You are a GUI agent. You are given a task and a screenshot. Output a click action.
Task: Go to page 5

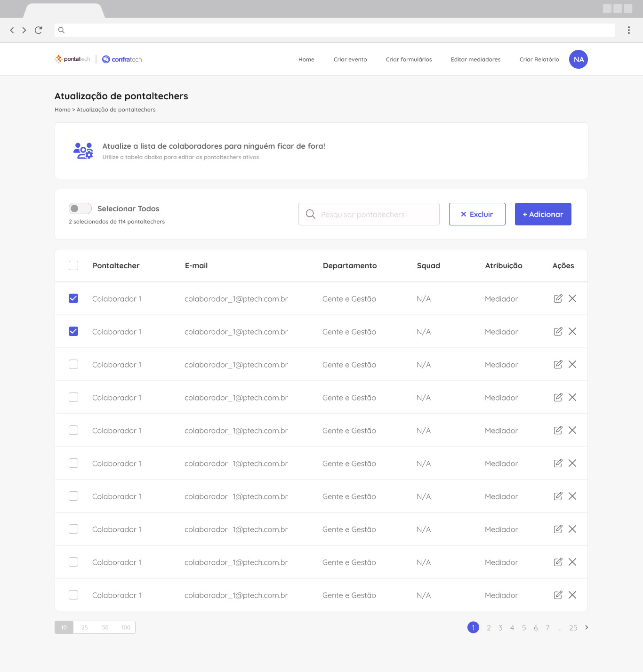524,628
